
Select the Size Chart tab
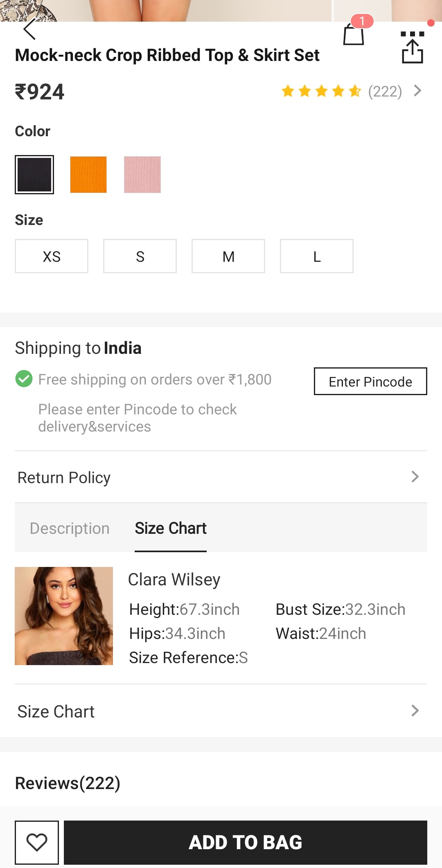pos(171,528)
